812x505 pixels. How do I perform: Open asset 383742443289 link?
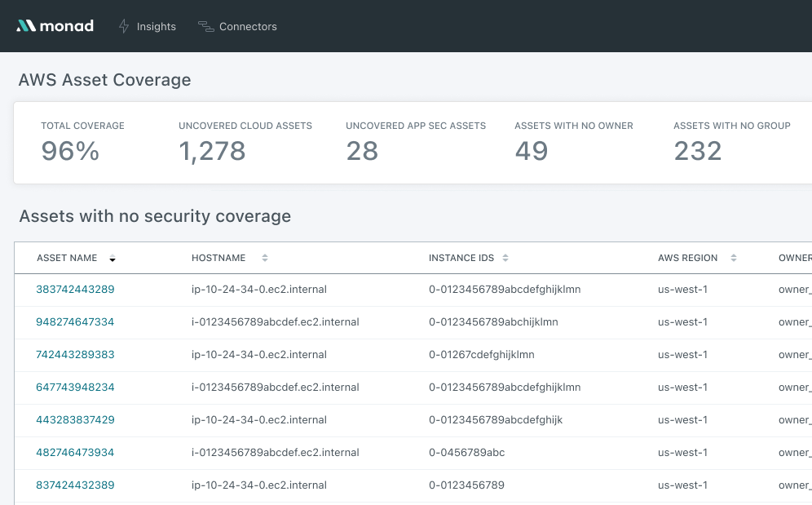click(x=75, y=290)
